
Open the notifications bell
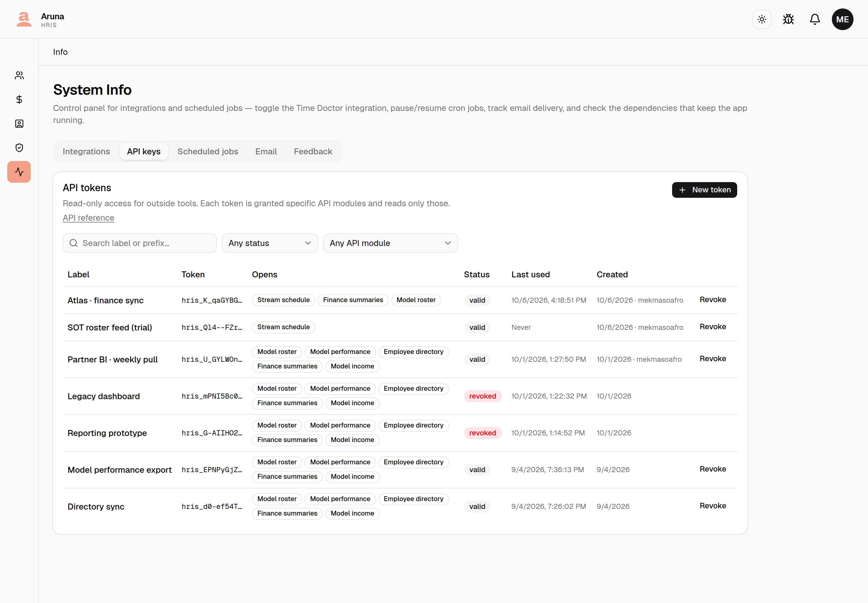815,19
